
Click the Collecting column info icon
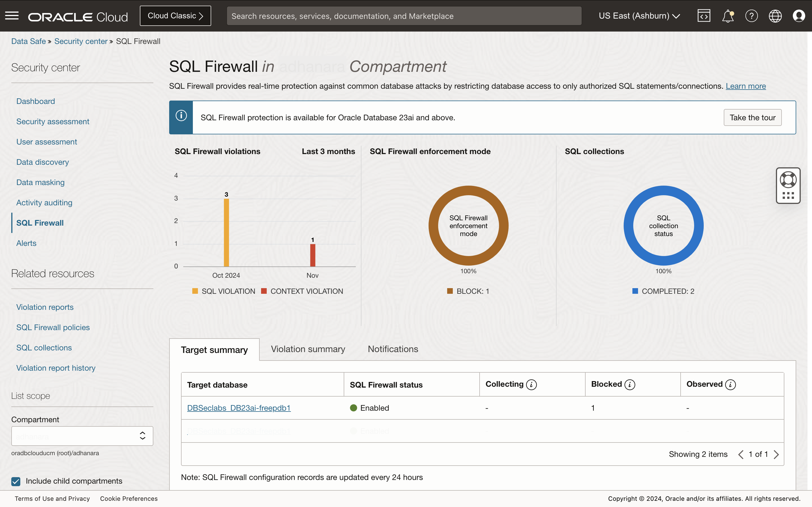[x=532, y=384]
